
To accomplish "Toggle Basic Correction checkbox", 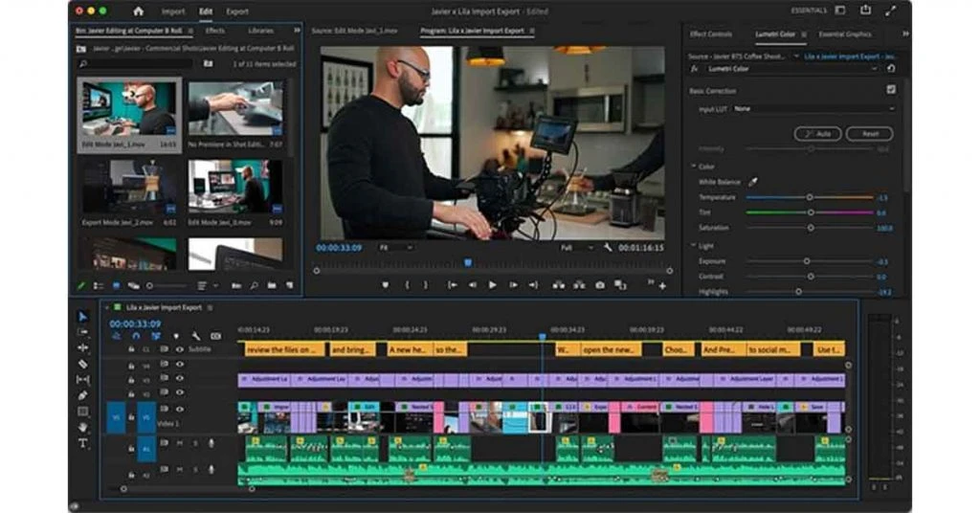I will click(891, 90).
